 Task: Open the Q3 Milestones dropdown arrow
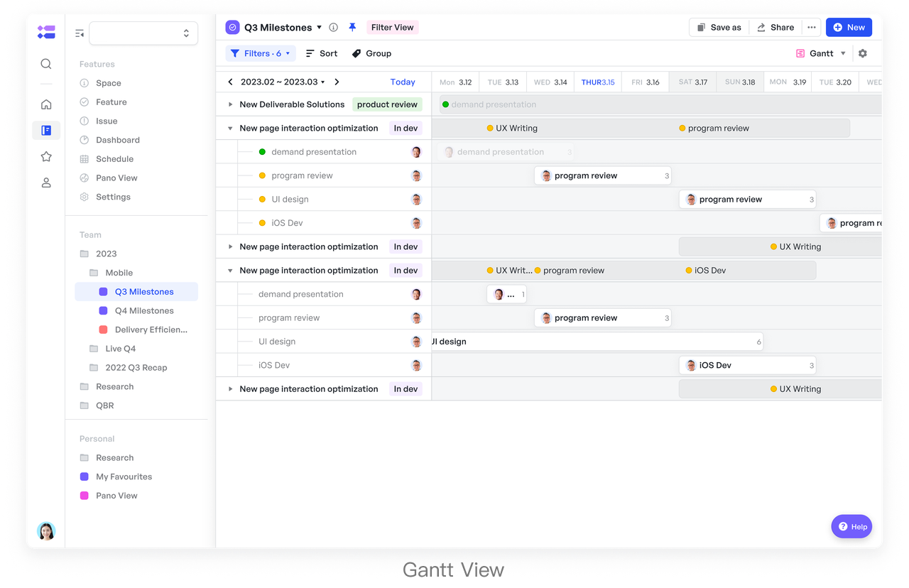point(320,27)
